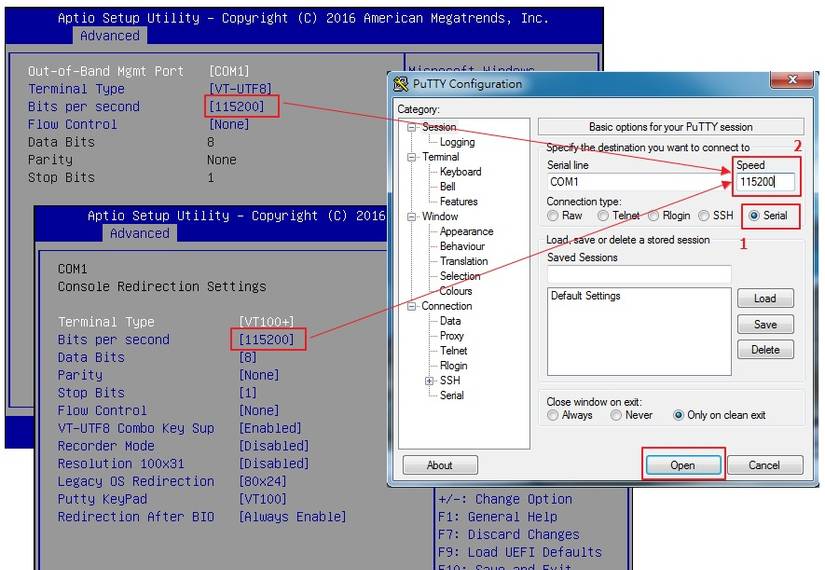Load the selected saved session
The width and height of the screenshot is (825, 570).
click(765, 298)
